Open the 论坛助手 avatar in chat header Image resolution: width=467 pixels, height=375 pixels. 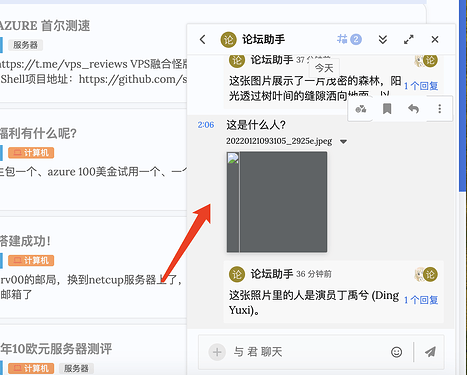coord(228,40)
